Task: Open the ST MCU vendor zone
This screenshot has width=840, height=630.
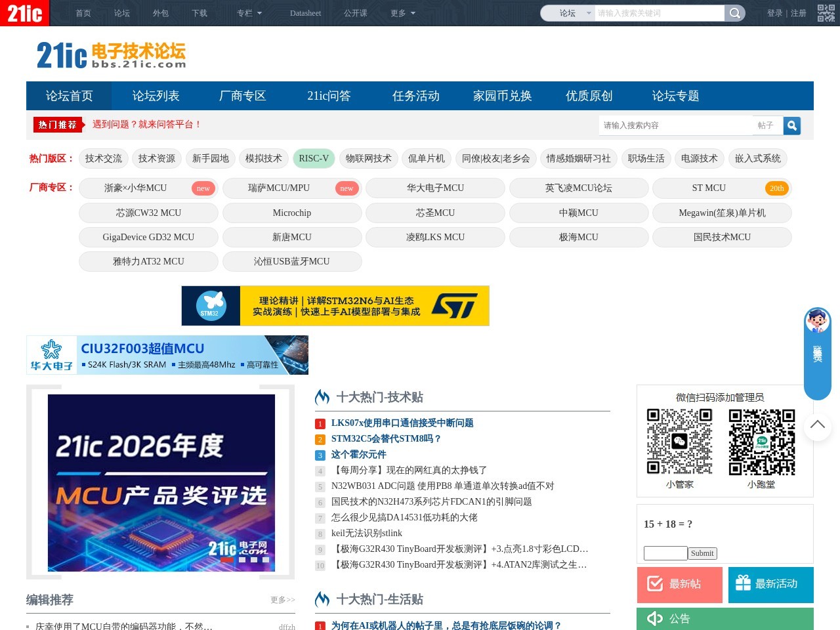Action: pyautogui.click(x=722, y=188)
